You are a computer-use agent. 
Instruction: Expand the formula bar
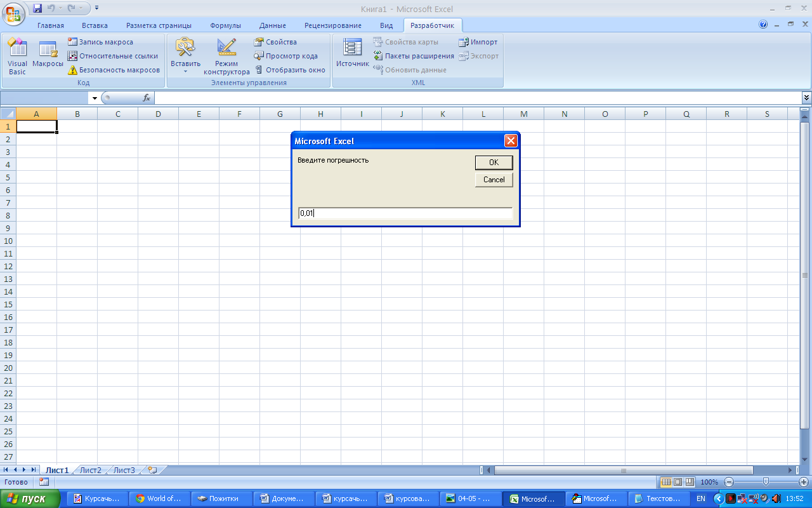pos(806,98)
